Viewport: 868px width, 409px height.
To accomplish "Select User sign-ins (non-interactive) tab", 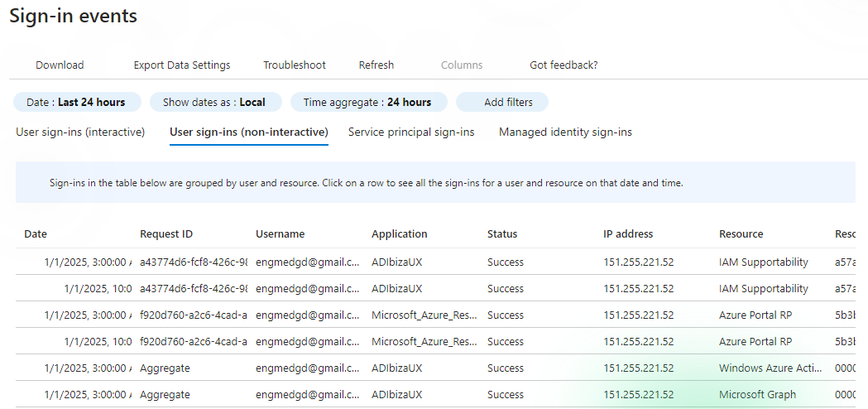I will pos(249,132).
